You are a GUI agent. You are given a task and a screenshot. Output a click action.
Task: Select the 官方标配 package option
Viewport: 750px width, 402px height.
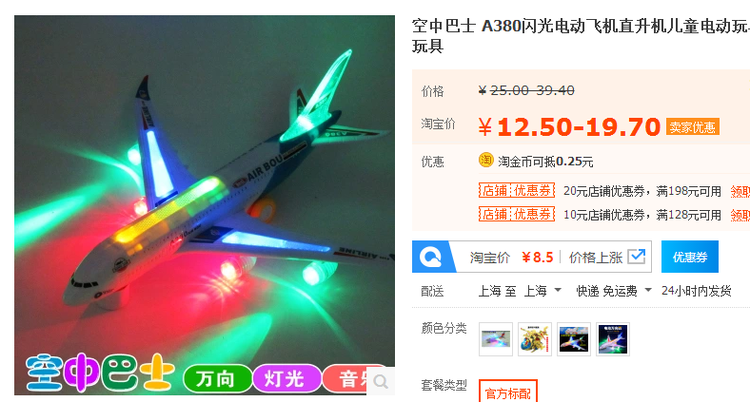(x=508, y=392)
